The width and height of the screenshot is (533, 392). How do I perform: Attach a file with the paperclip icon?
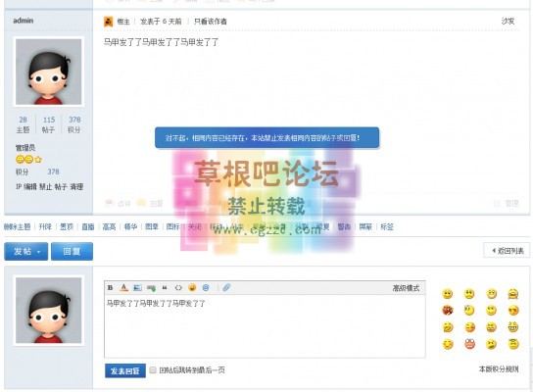(x=226, y=287)
